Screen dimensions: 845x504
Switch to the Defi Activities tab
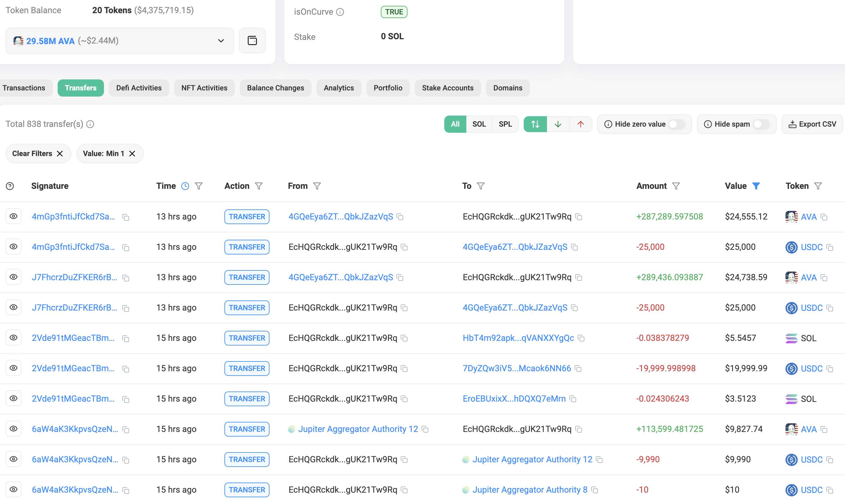click(x=139, y=88)
